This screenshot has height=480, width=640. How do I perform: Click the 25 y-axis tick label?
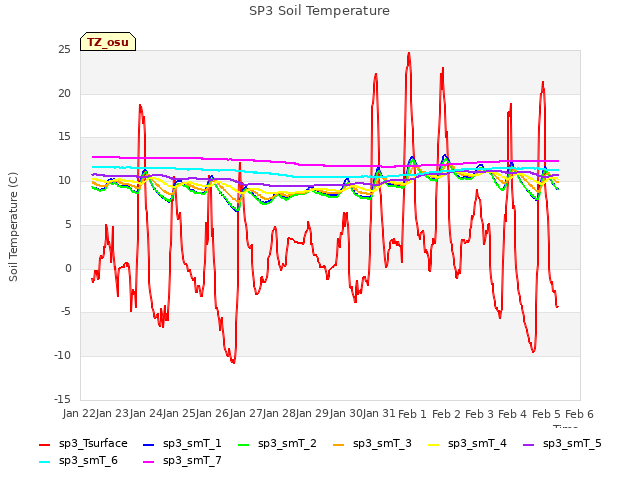(64, 50)
